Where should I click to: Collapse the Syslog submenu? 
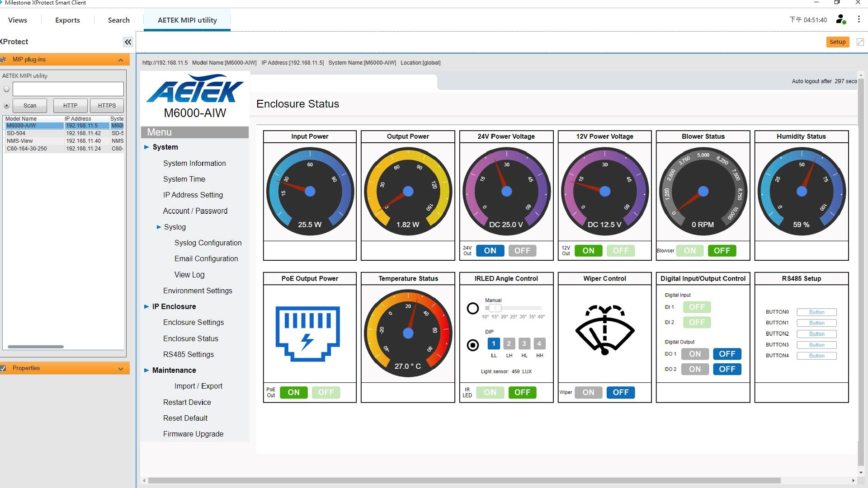pyautogui.click(x=159, y=227)
